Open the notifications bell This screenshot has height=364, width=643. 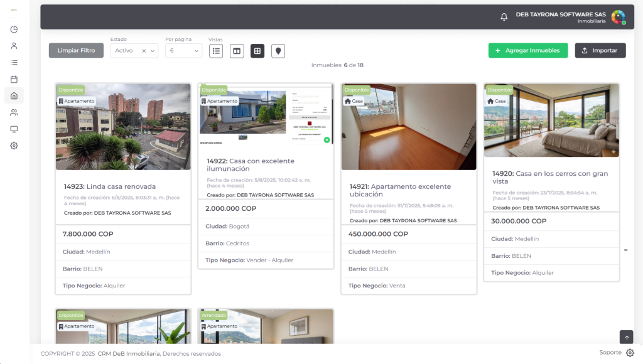click(504, 17)
